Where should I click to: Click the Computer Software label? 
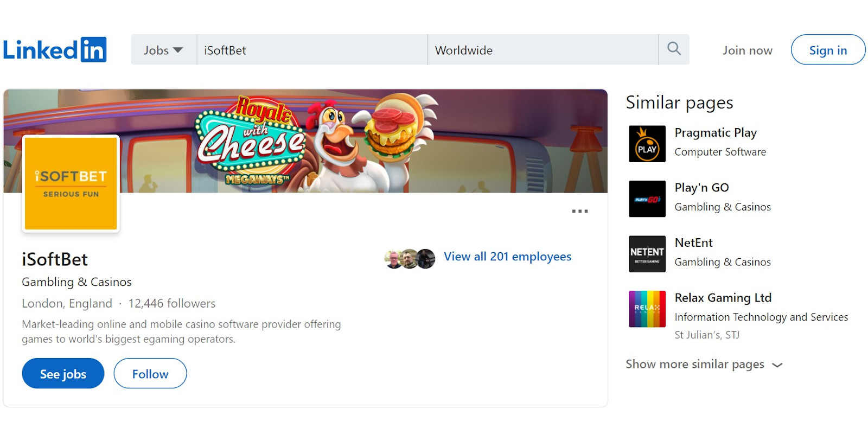click(720, 152)
